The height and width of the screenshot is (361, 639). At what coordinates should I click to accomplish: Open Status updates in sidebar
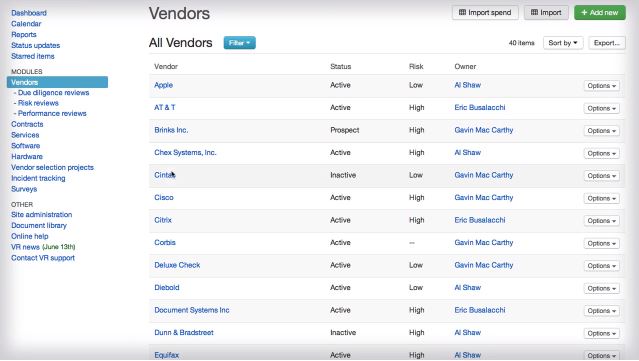click(35, 45)
